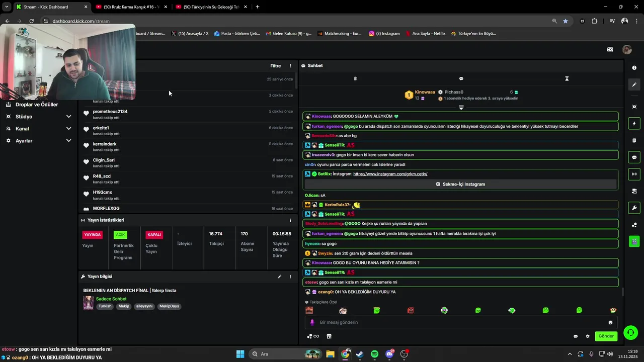Open the Instagram link in BotRix message
Screen dimensions: 644x362
pos(390,174)
